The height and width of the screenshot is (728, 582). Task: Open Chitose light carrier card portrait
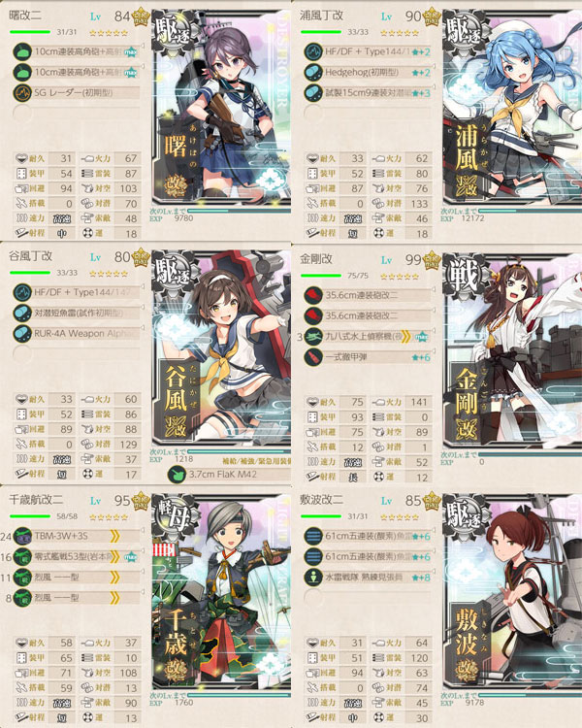pos(221,592)
